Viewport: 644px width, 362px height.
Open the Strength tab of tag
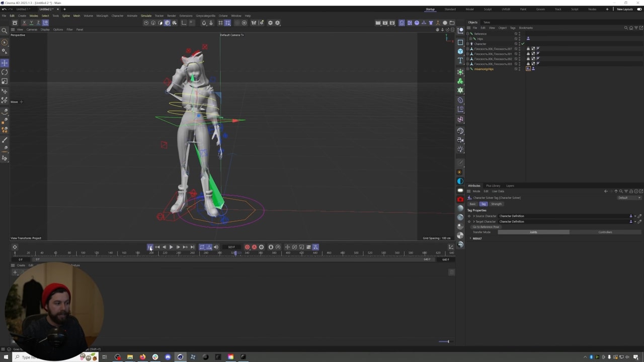(497, 204)
